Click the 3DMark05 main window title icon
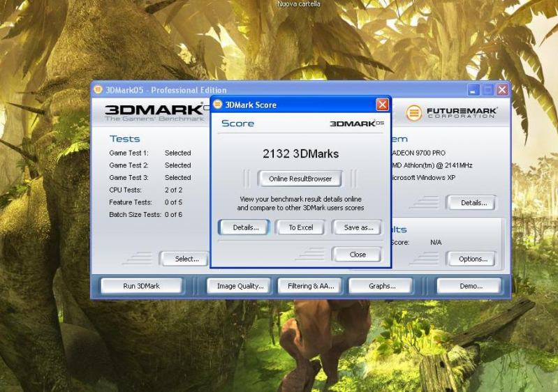Image resolution: width=558 pixels, height=392 pixels. click(98, 89)
